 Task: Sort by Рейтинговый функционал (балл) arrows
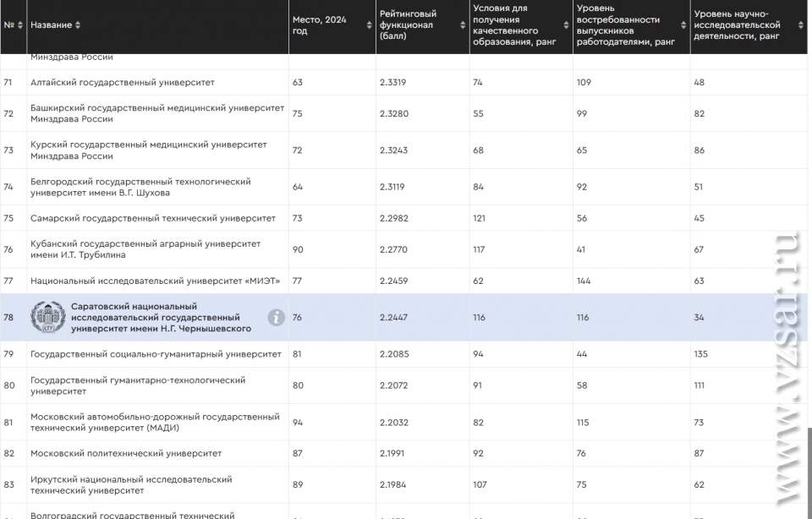click(463, 25)
